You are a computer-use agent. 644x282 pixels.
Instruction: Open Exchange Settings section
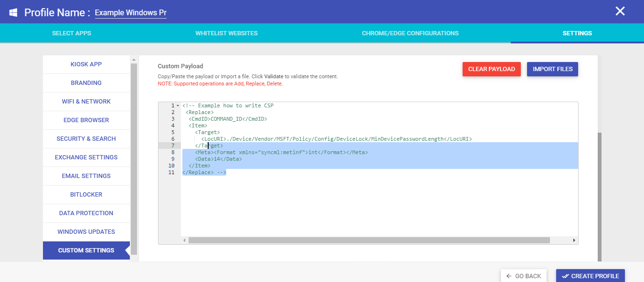86,157
